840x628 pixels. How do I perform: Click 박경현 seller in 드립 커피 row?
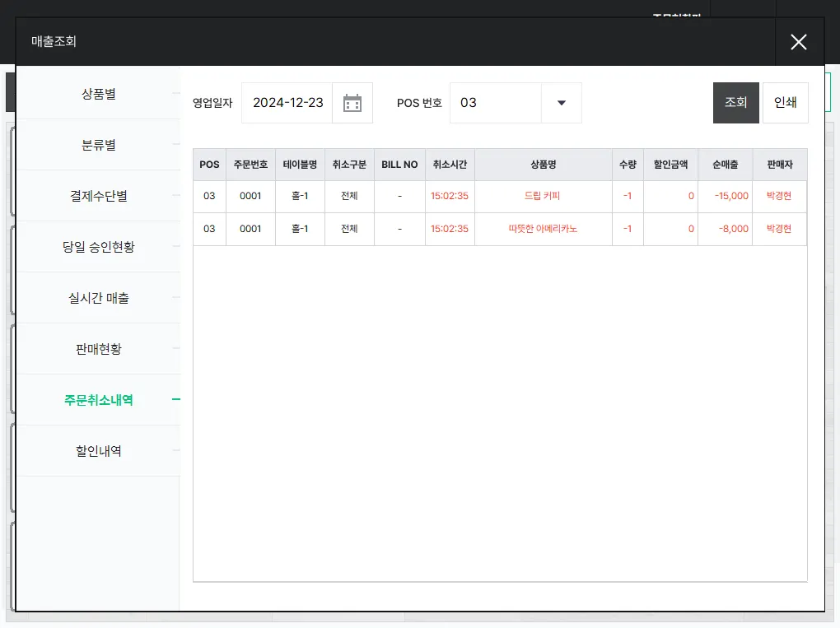pyautogui.click(x=779, y=196)
